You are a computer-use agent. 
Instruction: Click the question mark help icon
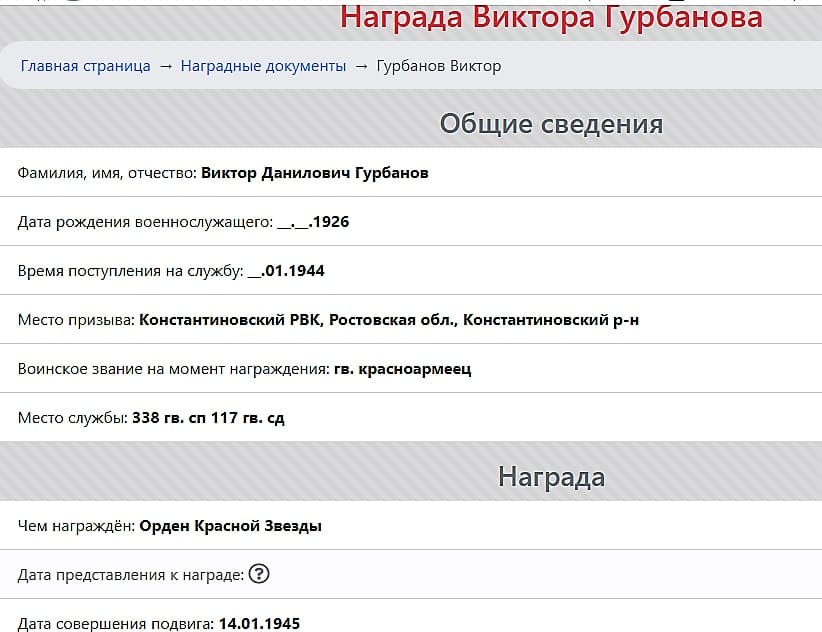259,574
